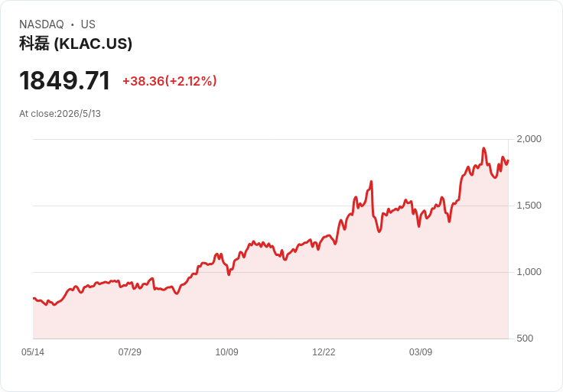
Task: Click the +38.36(+2.12%) price change
Action: pos(170,81)
